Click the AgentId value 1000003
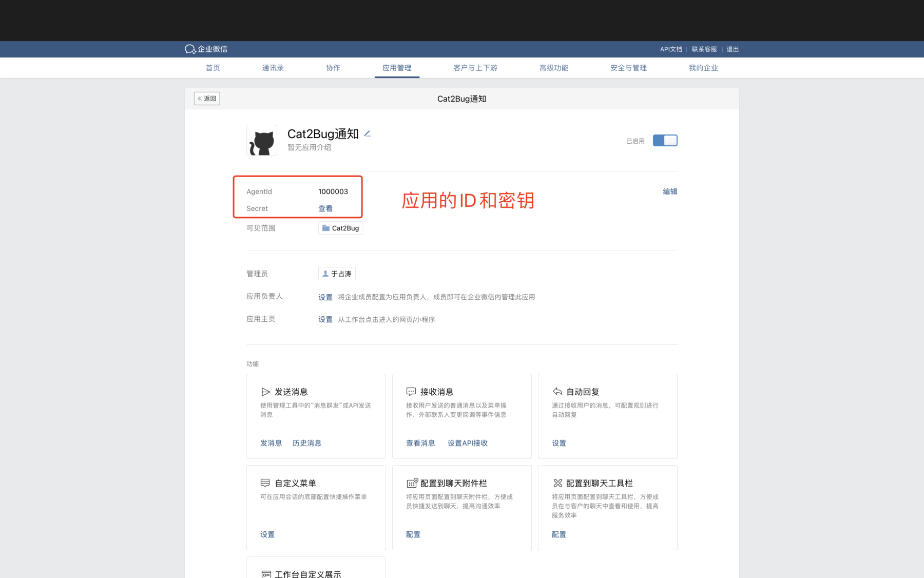 (333, 191)
